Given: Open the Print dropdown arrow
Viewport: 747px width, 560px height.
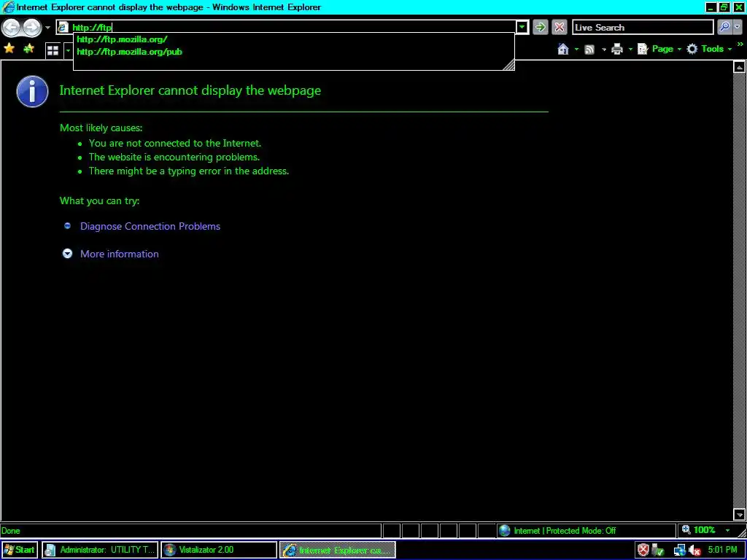Looking at the screenshot, I should 630,49.
